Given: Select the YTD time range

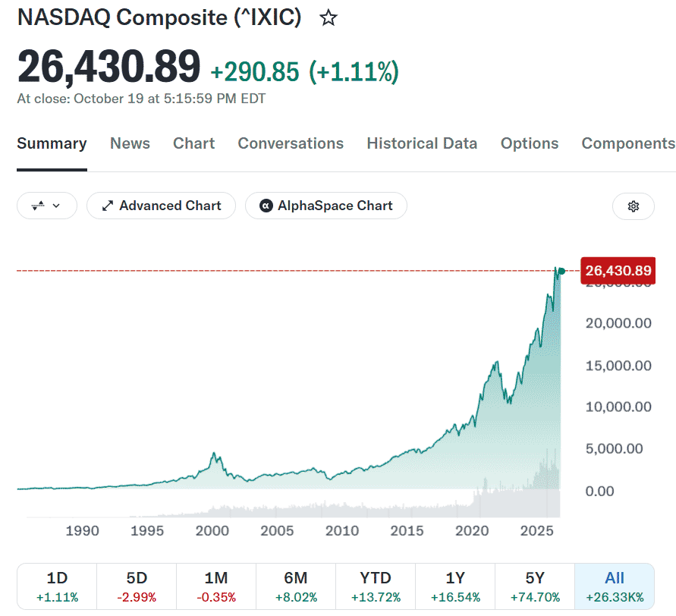Looking at the screenshot, I should 376,586.
